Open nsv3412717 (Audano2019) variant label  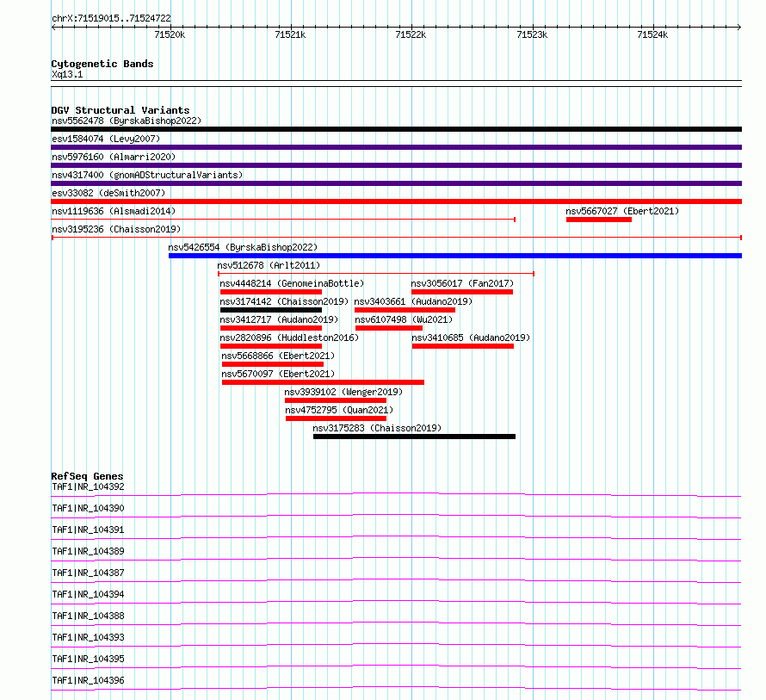click(x=279, y=319)
